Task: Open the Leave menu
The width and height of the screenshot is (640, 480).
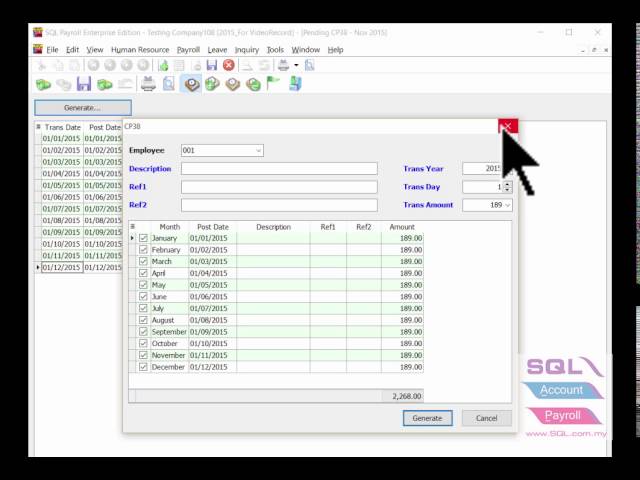Action: (x=217, y=50)
